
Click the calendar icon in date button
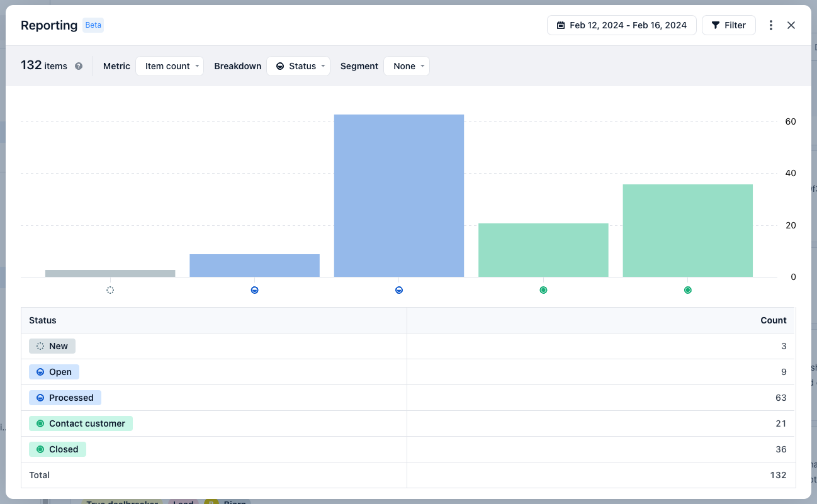pos(561,25)
